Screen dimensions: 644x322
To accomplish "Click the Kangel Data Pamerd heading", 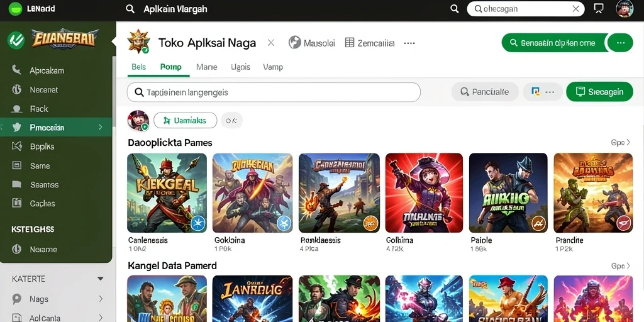I will click(172, 266).
